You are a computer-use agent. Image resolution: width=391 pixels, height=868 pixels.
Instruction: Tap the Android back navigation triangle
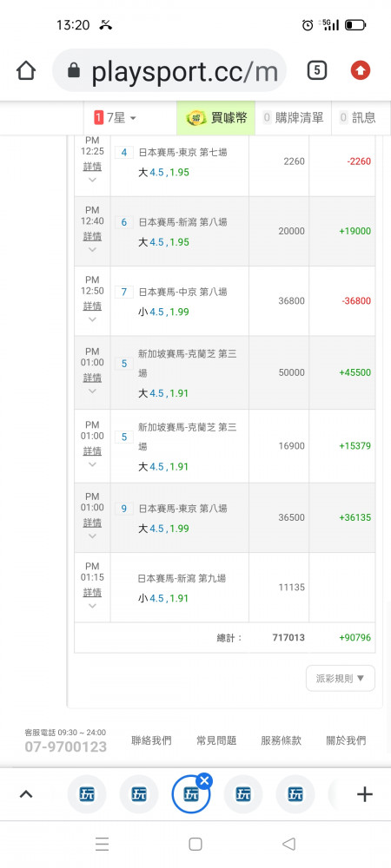[x=288, y=844]
